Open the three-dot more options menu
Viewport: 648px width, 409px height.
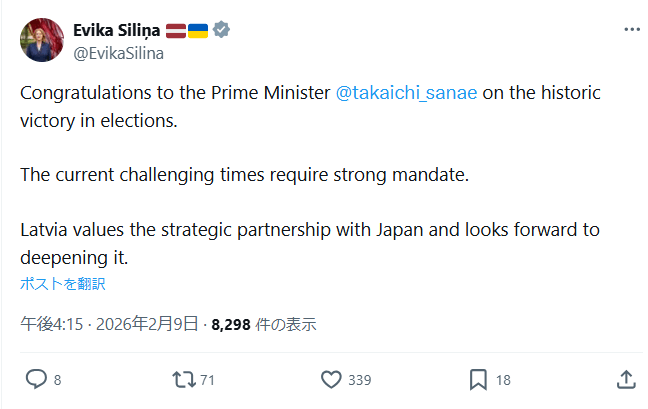pyautogui.click(x=631, y=30)
